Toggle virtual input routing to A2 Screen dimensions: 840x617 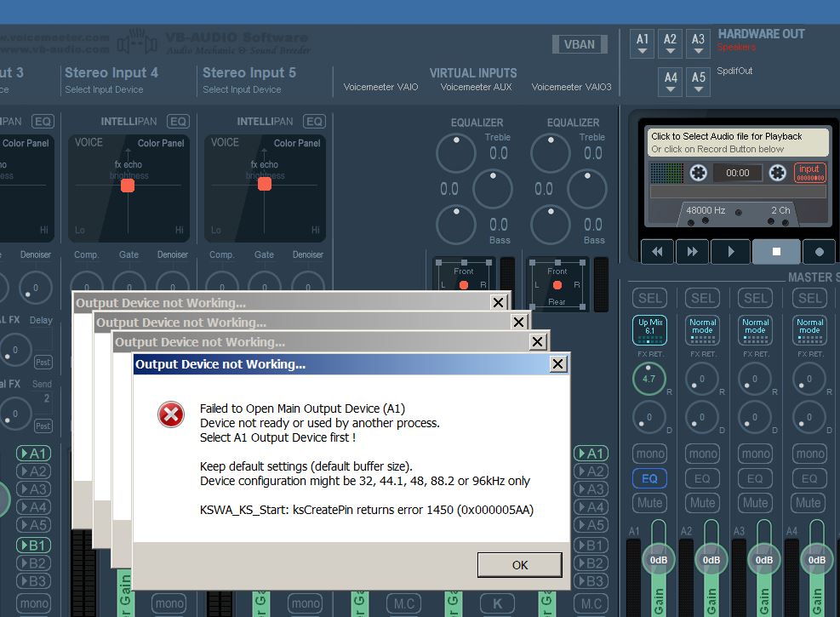591,471
